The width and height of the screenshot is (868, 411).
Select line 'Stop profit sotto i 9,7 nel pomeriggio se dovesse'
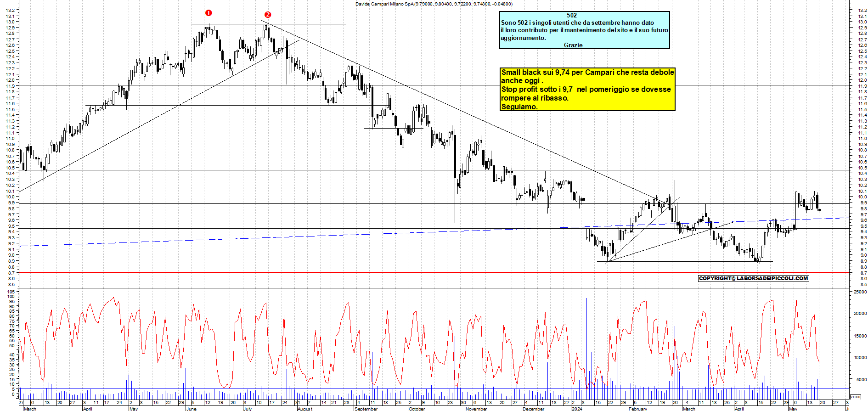(x=586, y=89)
